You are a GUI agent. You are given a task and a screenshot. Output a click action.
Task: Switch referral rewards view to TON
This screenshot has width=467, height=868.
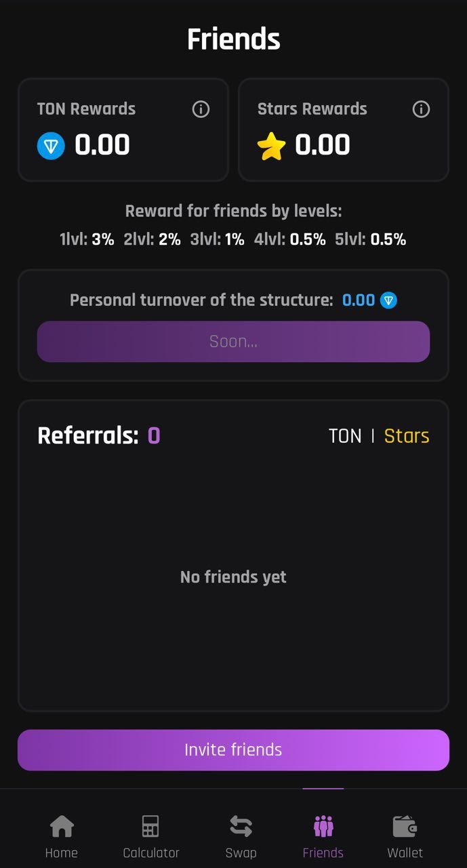click(x=346, y=435)
